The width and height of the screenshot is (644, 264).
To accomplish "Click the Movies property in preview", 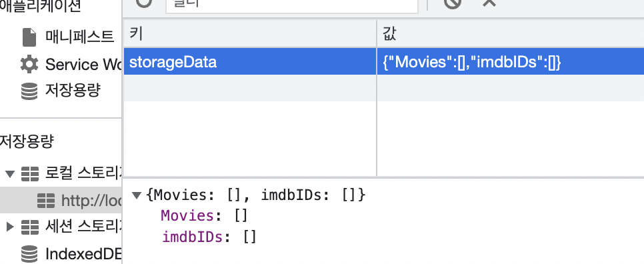I will (187, 215).
